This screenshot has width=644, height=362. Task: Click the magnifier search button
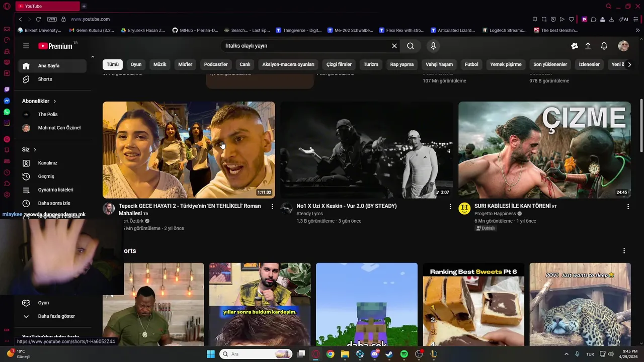pos(411,46)
